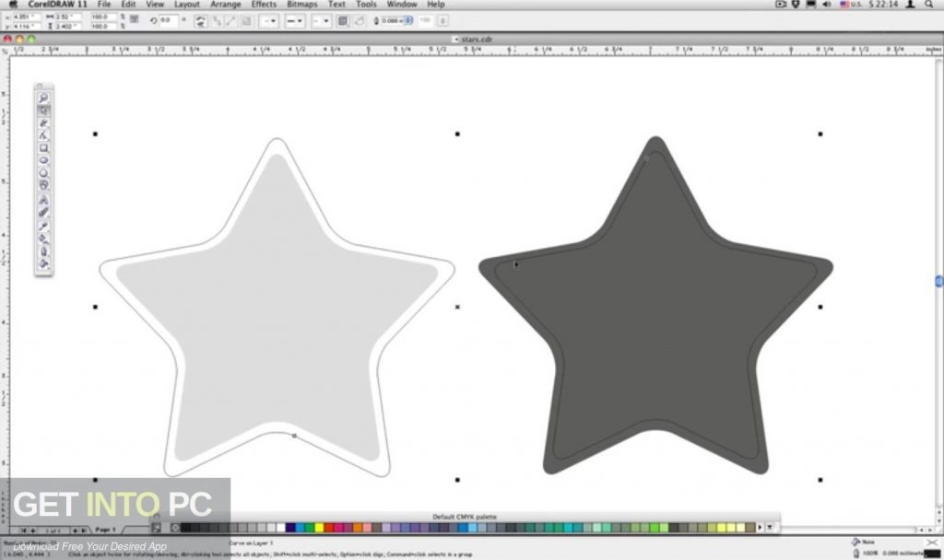The height and width of the screenshot is (560, 944).
Task: Open the Layout menu
Action: 186,5
